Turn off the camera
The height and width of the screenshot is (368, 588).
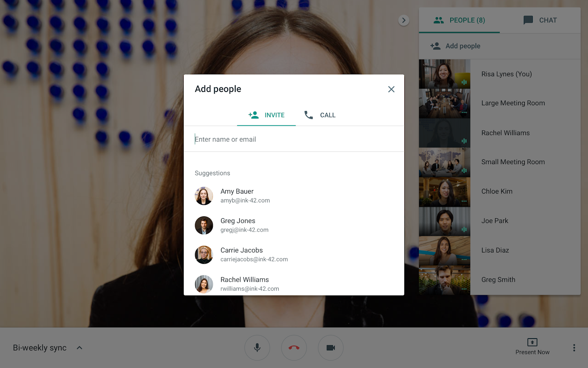click(x=330, y=347)
